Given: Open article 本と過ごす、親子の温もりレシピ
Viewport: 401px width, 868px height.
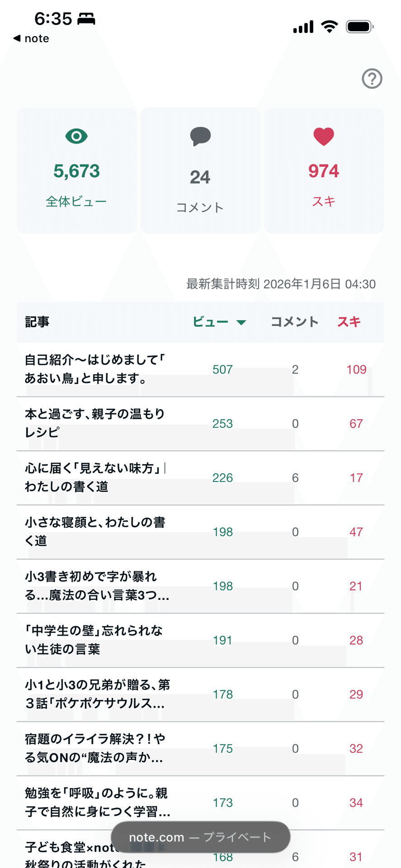Looking at the screenshot, I should [x=94, y=423].
